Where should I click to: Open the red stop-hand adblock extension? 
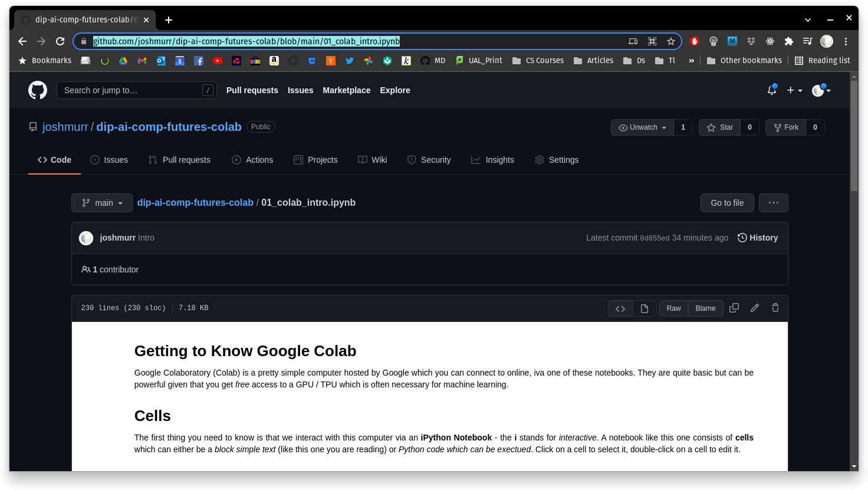pos(695,41)
